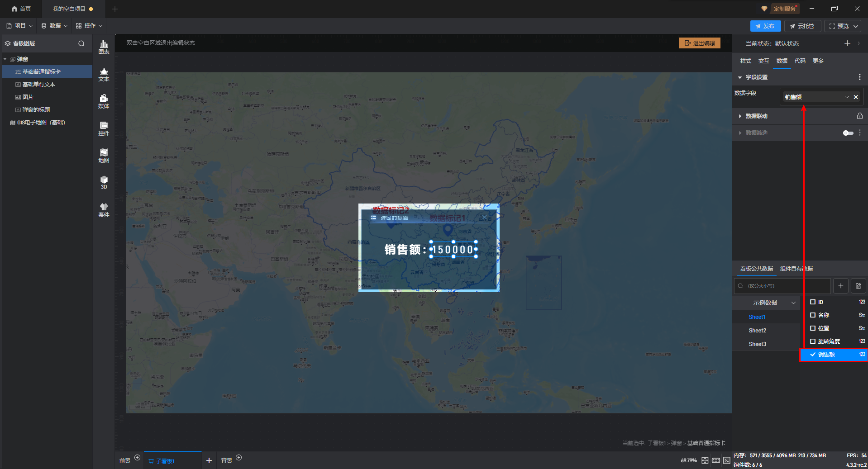Check the 位置 field checkbox
The image size is (868, 469).
click(x=813, y=328)
